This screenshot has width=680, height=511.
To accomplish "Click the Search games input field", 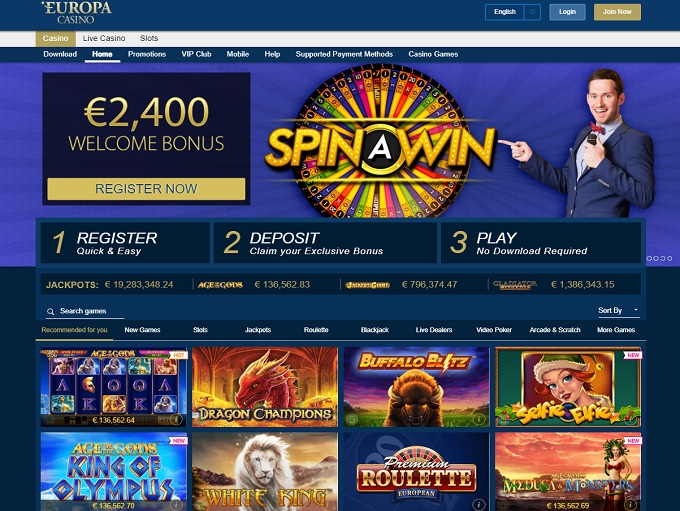I will point(85,311).
